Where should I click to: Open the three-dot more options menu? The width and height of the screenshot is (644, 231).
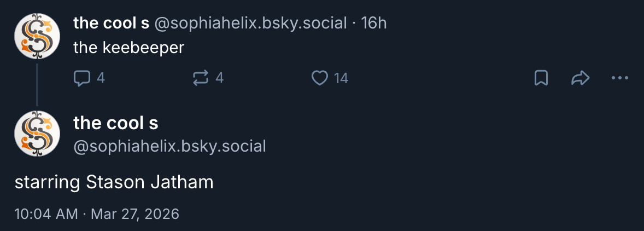point(619,78)
